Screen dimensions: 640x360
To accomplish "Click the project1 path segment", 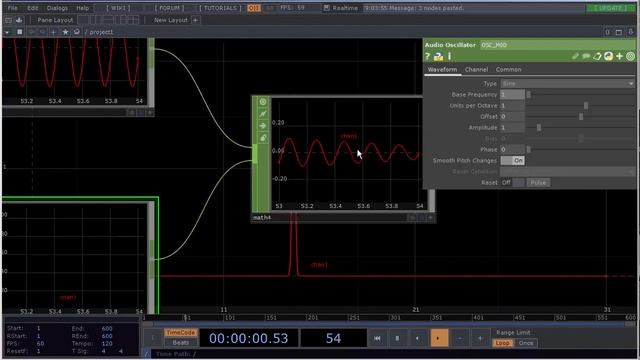I will point(101,32).
